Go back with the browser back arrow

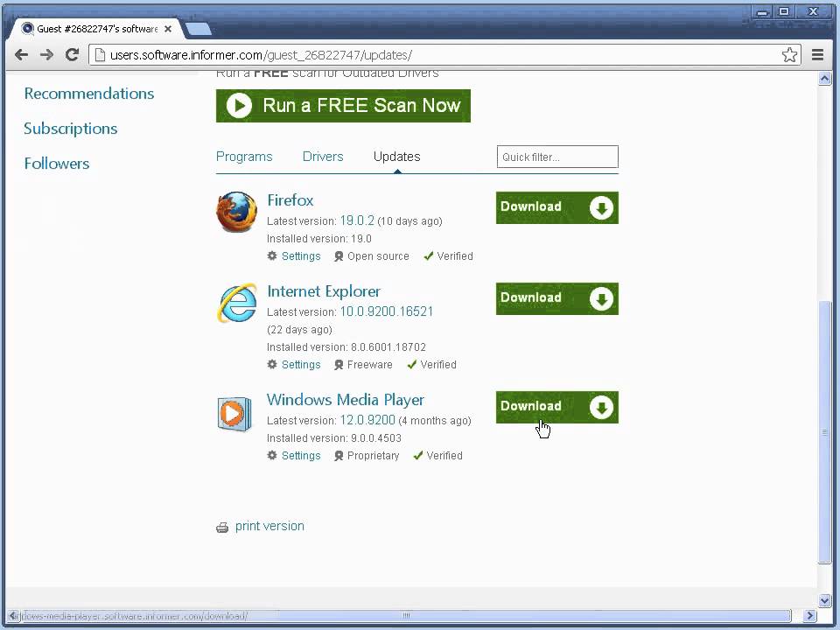click(x=21, y=54)
